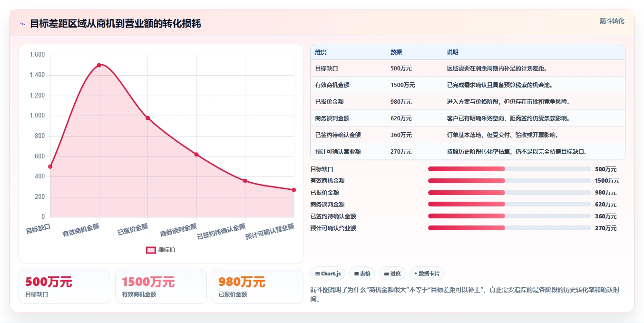The height and width of the screenshot is (323, 644).
Task: Click the 980万元 已报价金额 data card
Action: coord(257,286)
